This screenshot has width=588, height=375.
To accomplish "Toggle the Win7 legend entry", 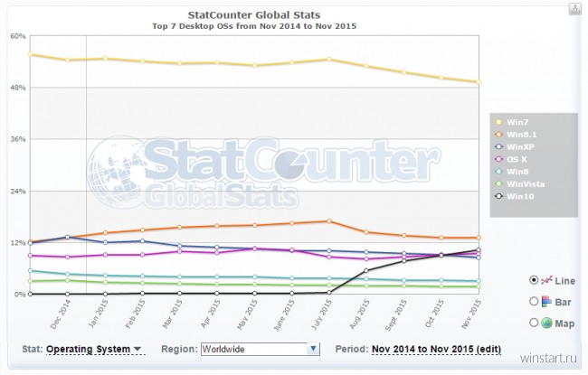I will click(x=512, y=122).
